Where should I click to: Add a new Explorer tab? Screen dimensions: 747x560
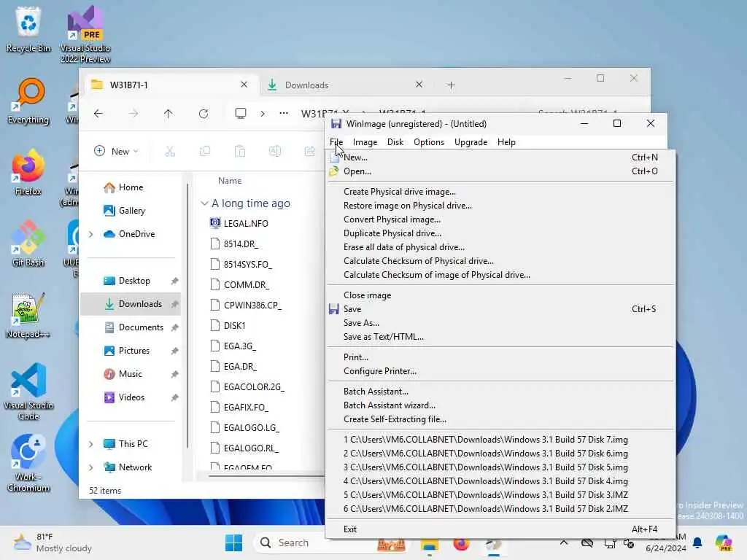tap(451, 85)
